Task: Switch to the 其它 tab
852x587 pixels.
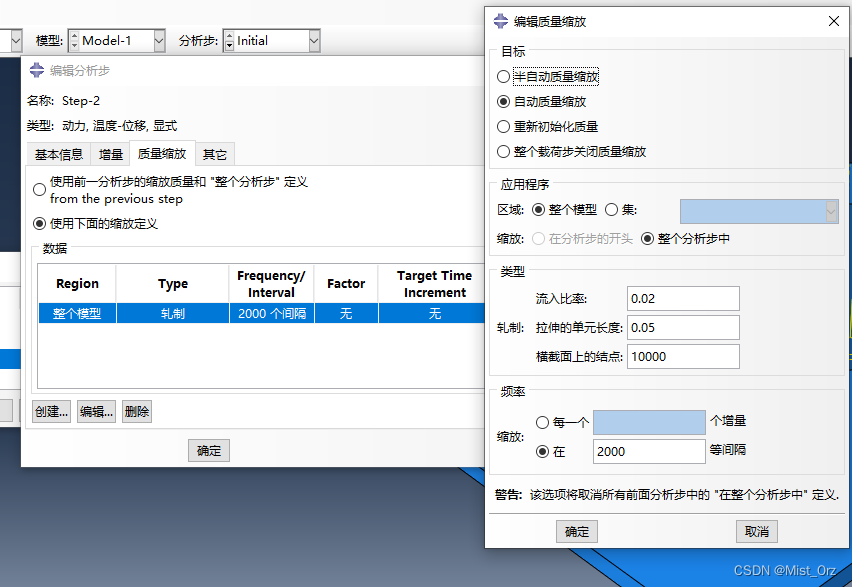Action: pos(215,155)
